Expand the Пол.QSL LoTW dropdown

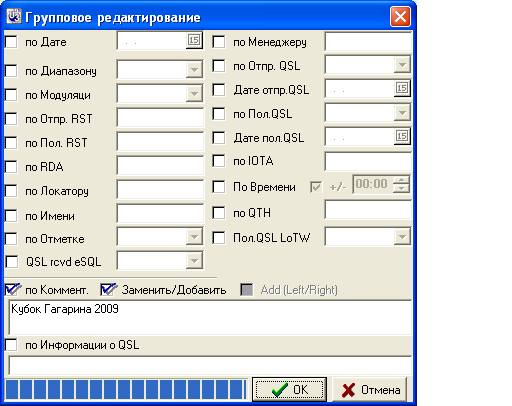coord(402,237)
